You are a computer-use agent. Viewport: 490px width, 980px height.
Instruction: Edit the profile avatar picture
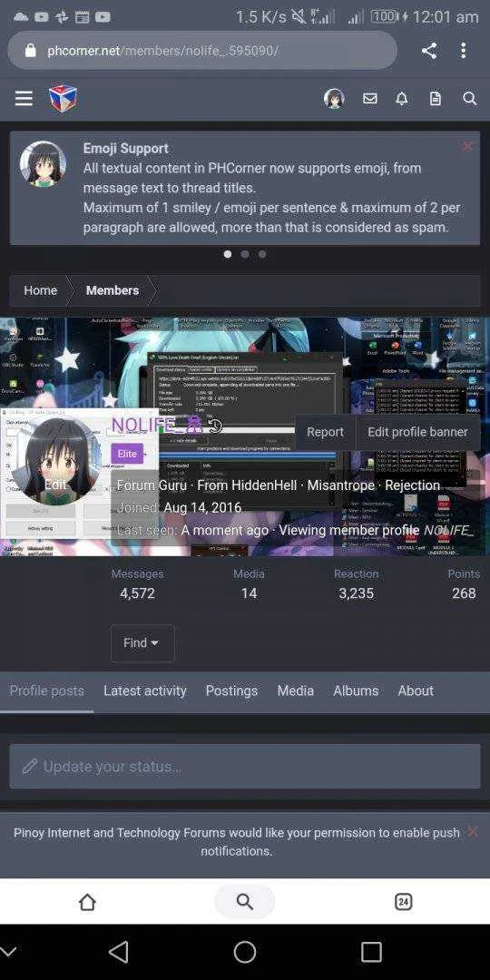[x=55, y=461]
